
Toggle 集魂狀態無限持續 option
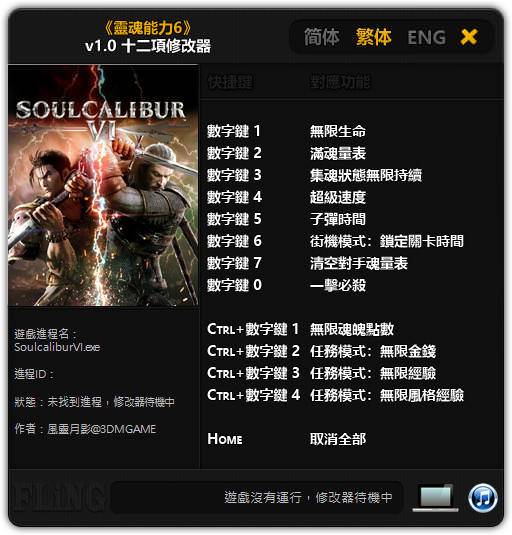pos(366,175)
